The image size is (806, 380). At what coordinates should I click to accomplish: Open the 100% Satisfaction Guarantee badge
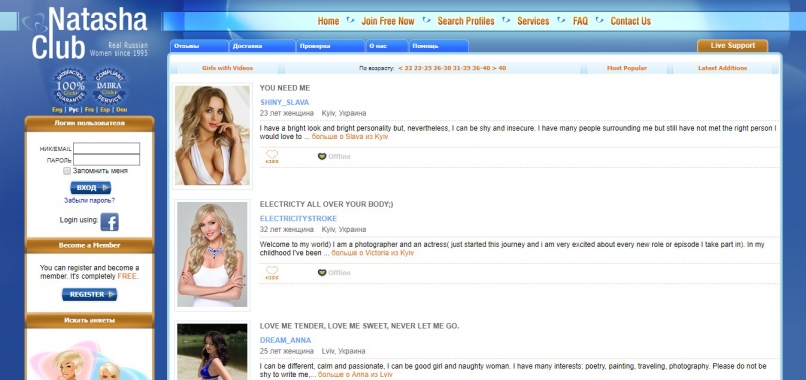[70, 86]
